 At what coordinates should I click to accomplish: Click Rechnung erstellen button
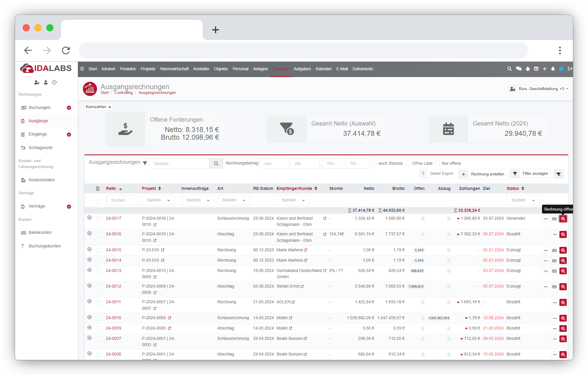pos(483,174)
